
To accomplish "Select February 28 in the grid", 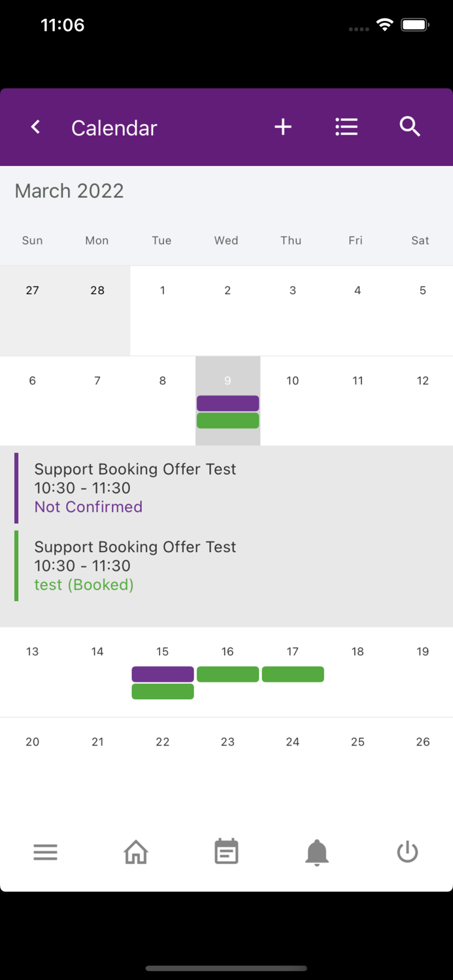I will click(97, 291).
